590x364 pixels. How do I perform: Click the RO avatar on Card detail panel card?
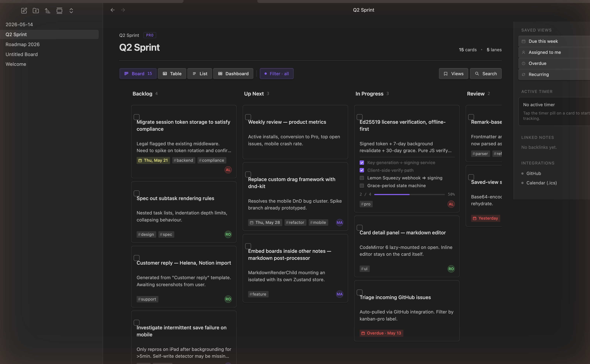pyautogui.click(x=451, y=269)
